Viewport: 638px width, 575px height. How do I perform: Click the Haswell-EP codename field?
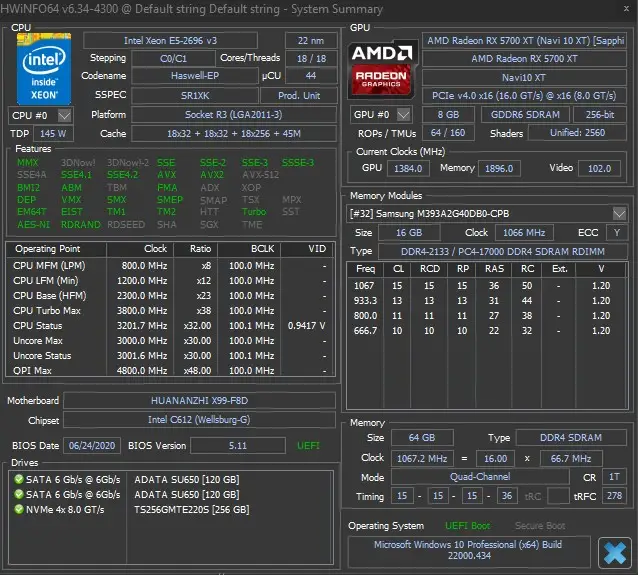point(195,76)
